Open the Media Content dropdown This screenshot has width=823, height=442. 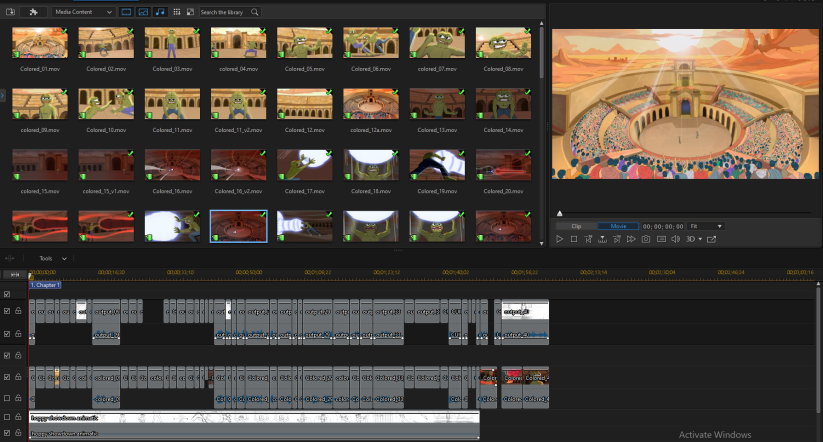pos(83,12)
